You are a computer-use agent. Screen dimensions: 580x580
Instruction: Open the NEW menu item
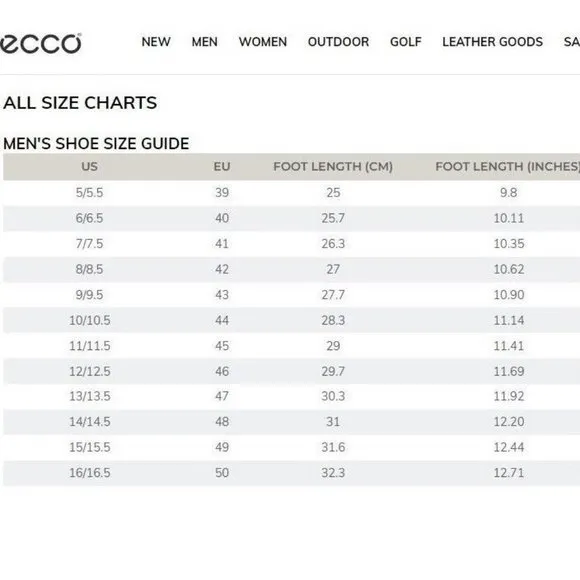pyautogui.click(x=156, y=42)
